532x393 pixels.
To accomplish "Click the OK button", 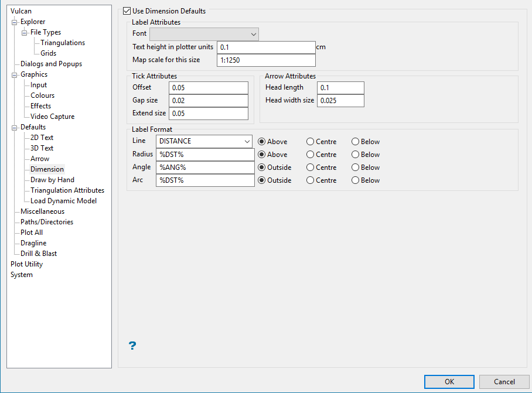I will coord(449,382).
